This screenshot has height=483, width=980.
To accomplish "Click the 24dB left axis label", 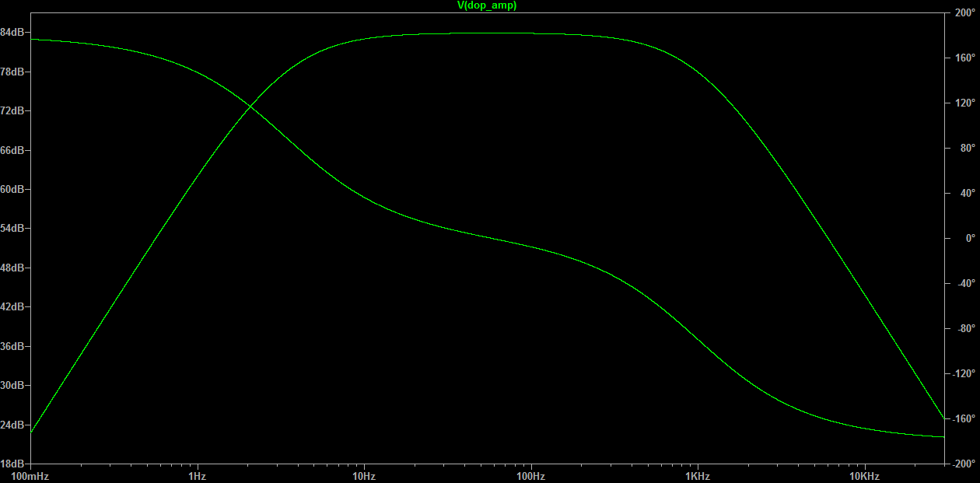I will 12,425.
